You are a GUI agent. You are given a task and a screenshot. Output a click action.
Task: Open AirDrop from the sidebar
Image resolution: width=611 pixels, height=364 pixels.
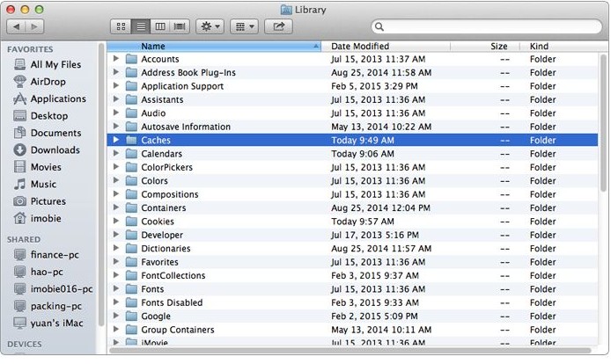(48, 82)
